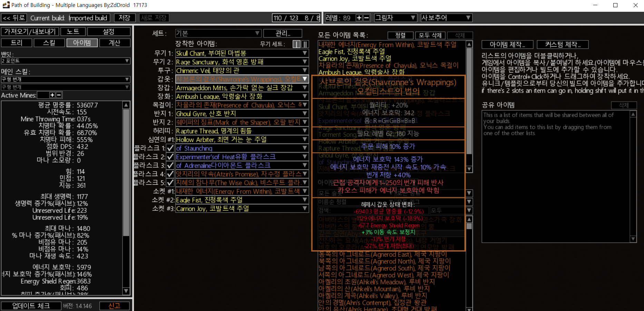Switch to 트리 tab
This screenshot has width=644, height=311.
point(17,43)
